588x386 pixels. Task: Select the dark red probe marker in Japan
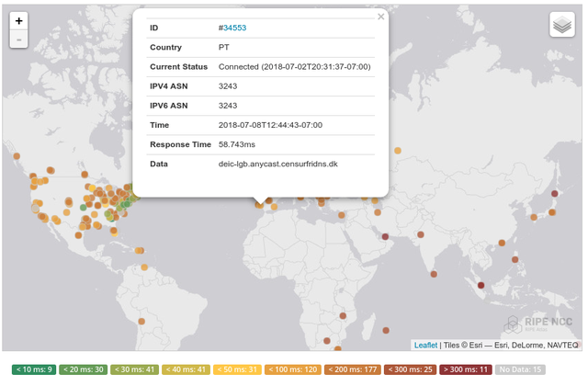click(555, 194)
